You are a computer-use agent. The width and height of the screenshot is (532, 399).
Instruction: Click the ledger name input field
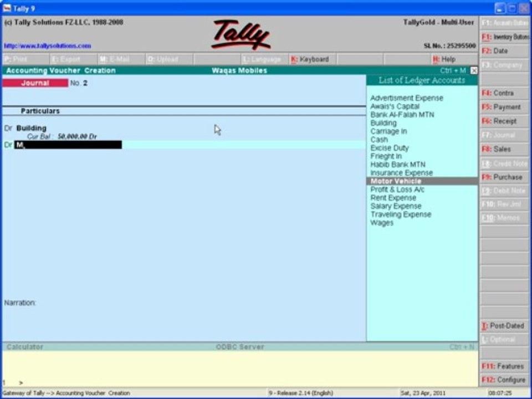[x=68, y=145]
